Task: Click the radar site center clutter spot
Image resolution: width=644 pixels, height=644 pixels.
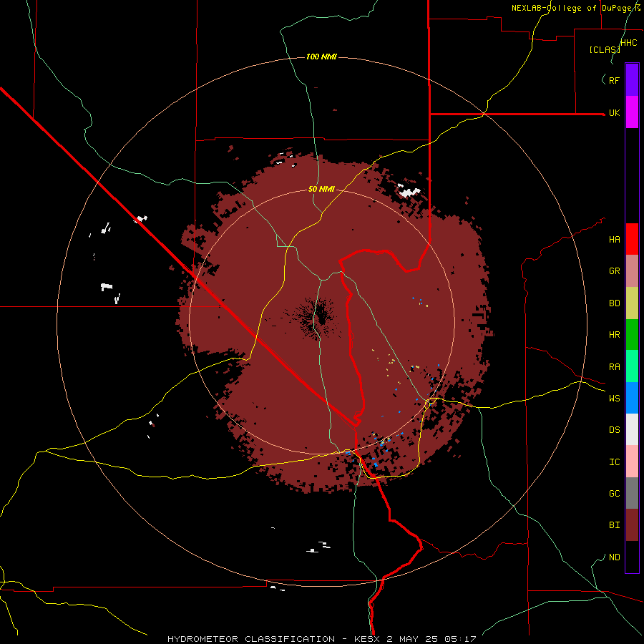Action: coord(318,316)
